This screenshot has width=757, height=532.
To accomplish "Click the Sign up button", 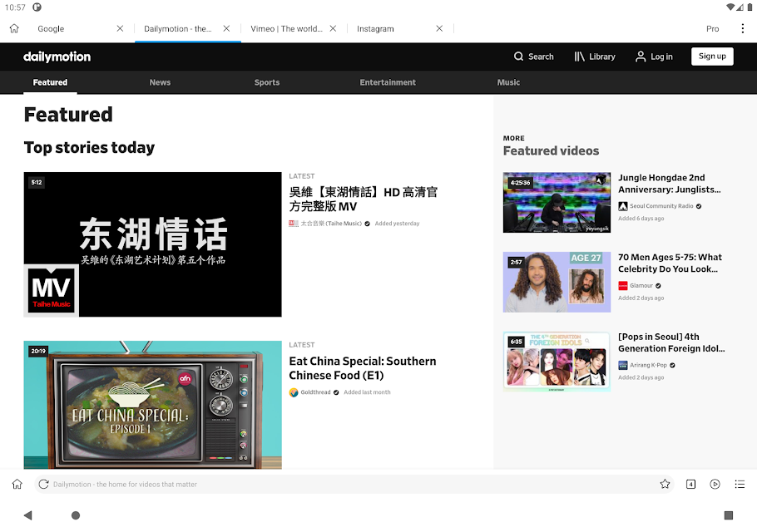I will 712,56.
